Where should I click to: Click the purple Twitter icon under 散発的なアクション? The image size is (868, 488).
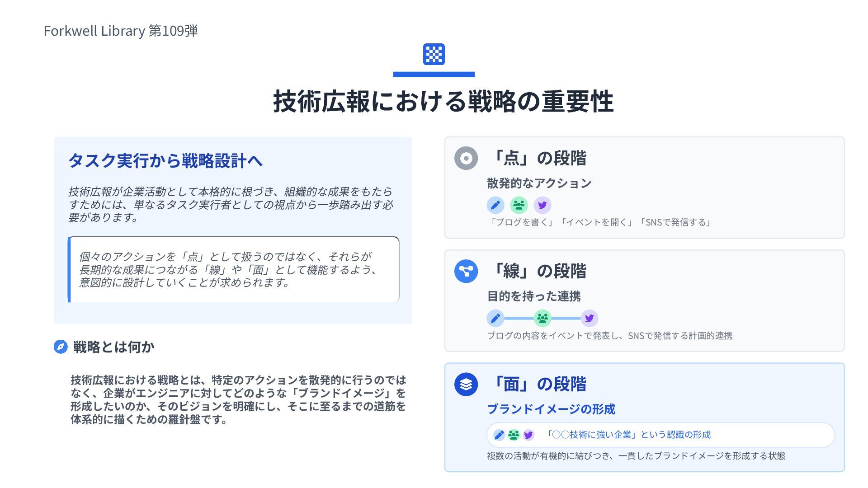coord(542,205)
